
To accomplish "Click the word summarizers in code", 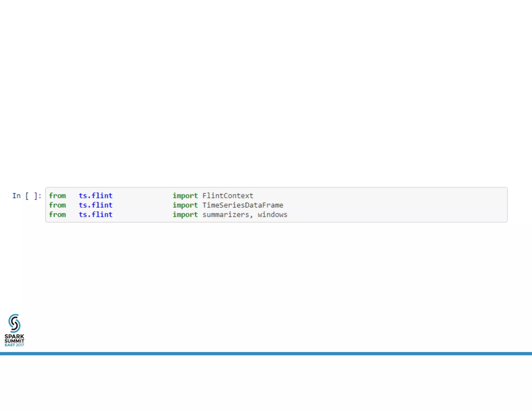I will [x=226, y=215].
